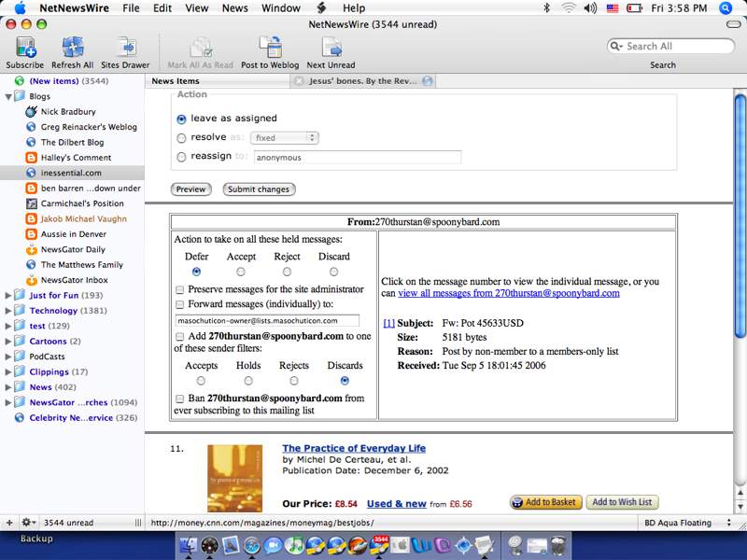Open the Help menu
This screenshot has height=560, width=747.
pos(354,8)
